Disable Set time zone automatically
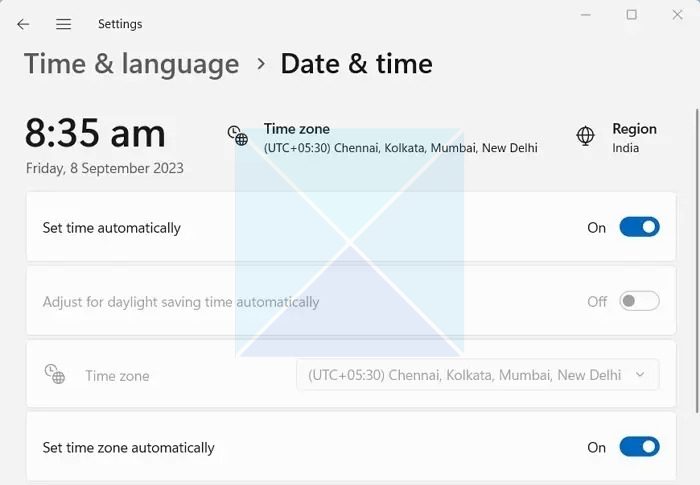700x485 pixels. (x=639, y=447)
